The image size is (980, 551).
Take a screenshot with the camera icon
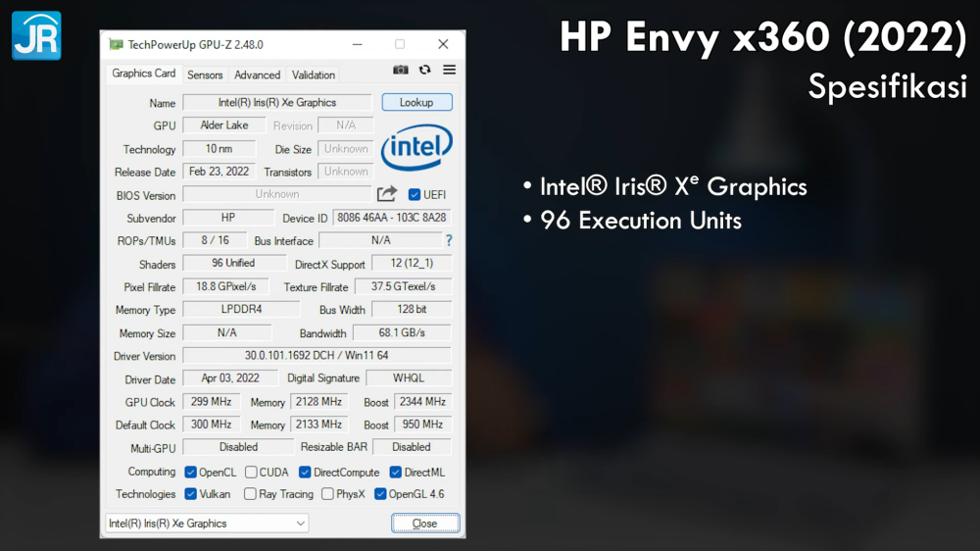400,70
